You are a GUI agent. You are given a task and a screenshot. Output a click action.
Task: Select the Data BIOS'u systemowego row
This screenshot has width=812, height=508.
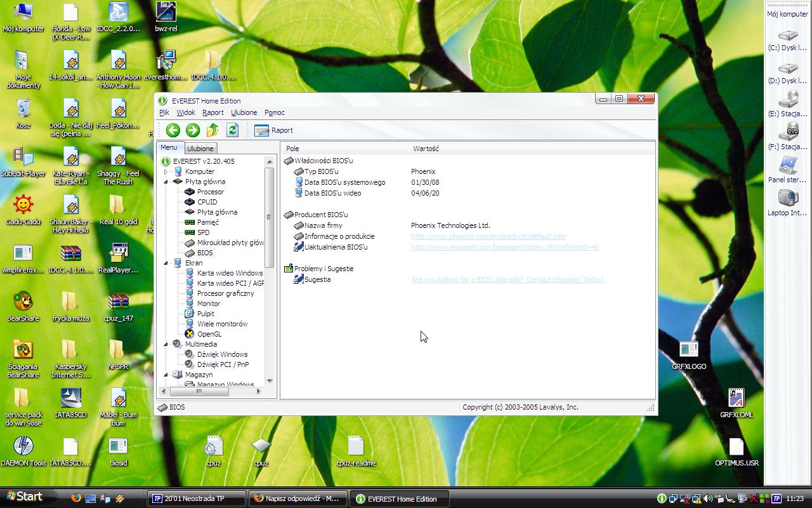(x=468, y=182)
